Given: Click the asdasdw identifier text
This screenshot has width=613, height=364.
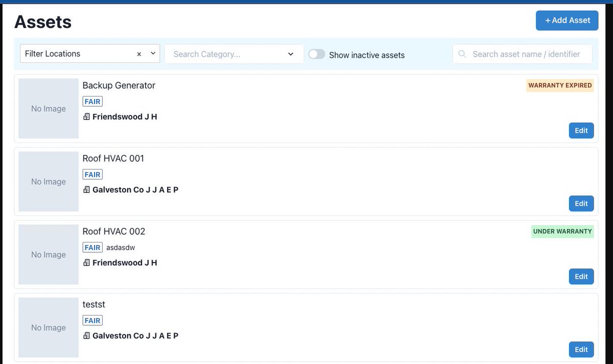Looking at the screenshot, I should [121, 248].
